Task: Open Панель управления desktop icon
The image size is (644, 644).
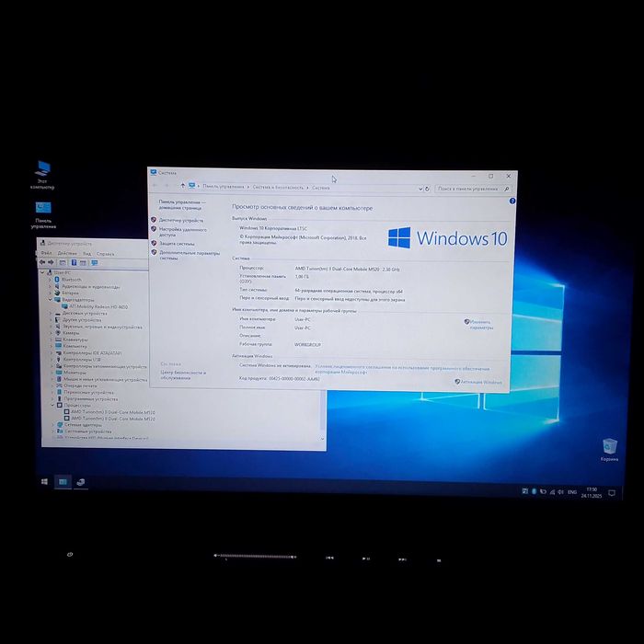Action: [43, 215]
